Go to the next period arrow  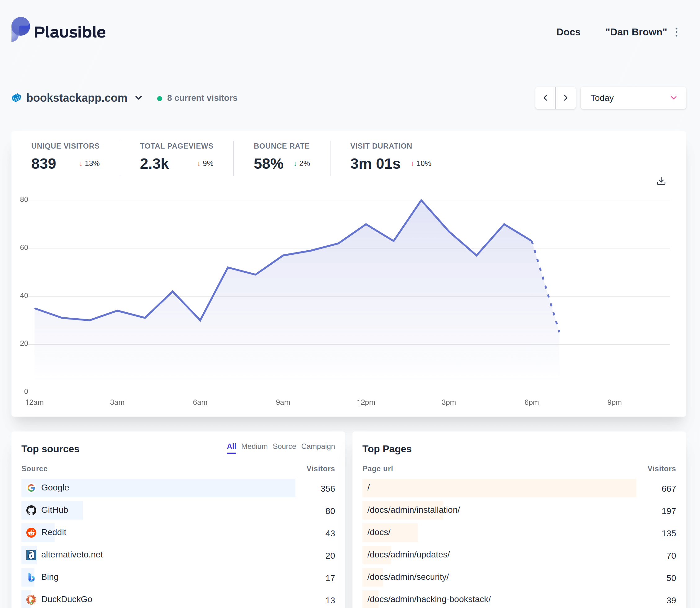tap(565, 98)
